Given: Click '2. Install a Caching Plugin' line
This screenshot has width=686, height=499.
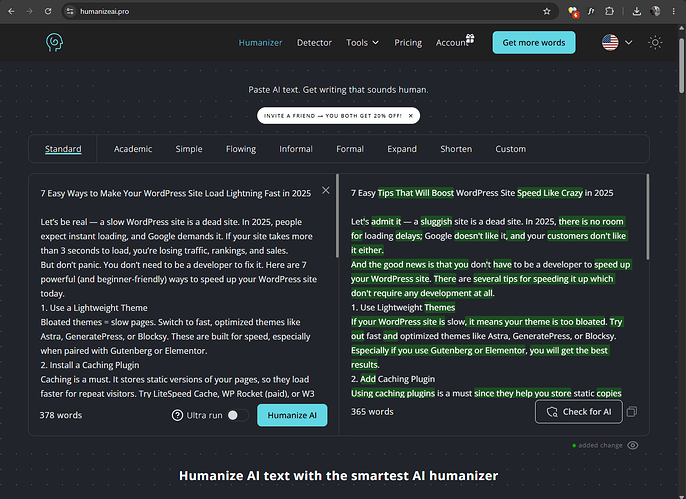Looking at the screenshot, I should point(90,365).
